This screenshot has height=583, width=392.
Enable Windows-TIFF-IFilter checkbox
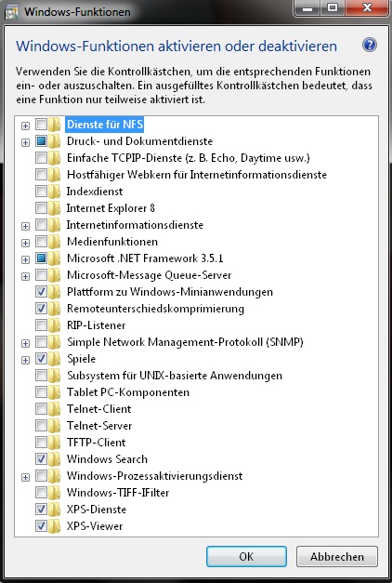click(x=41, y=492)
